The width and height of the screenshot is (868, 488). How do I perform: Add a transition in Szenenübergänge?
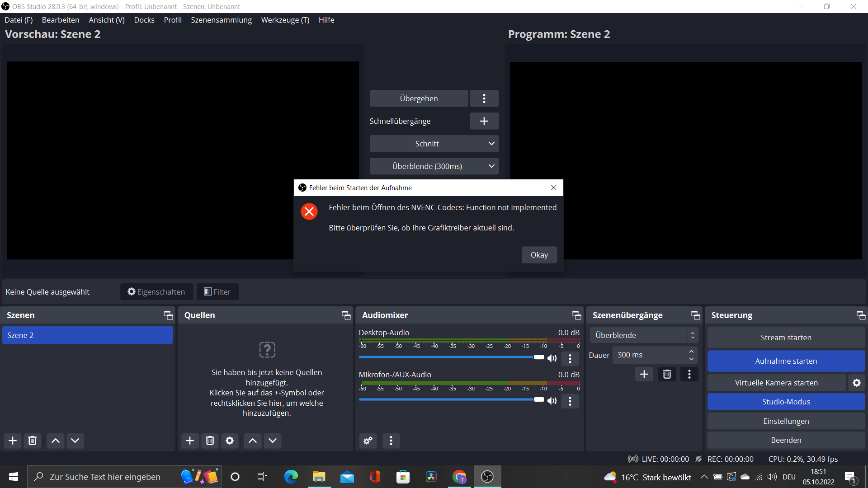coord(644,374)
